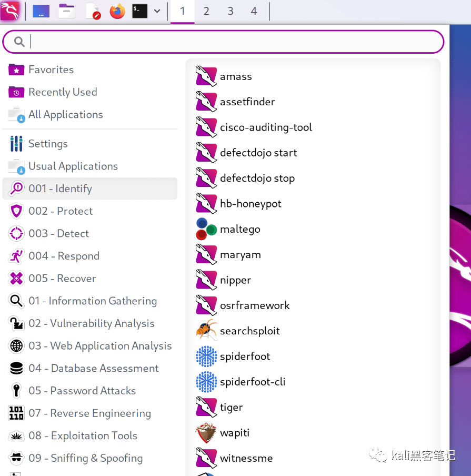471x476 pixels.
Task: Launch maryam tool
Action: [313, 255]
